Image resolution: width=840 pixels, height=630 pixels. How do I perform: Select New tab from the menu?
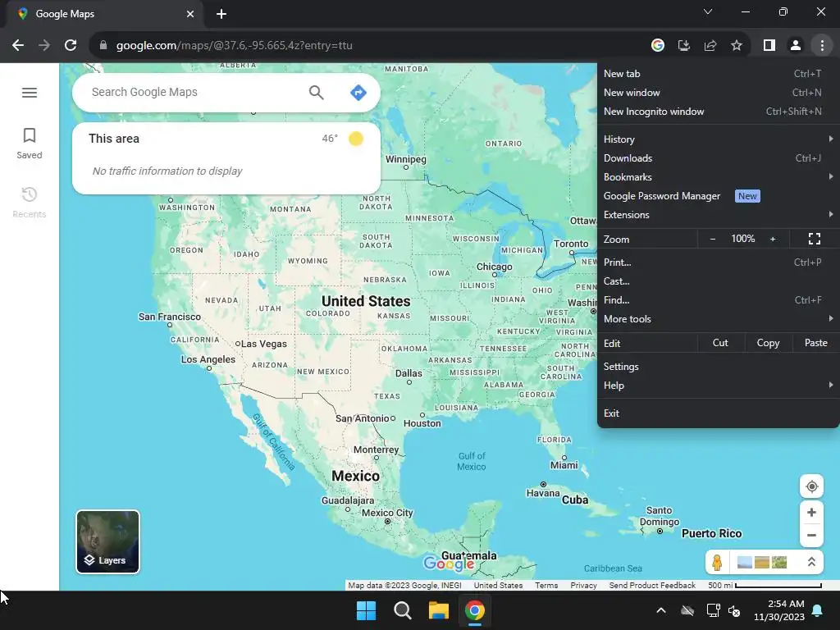coord(718,74)
